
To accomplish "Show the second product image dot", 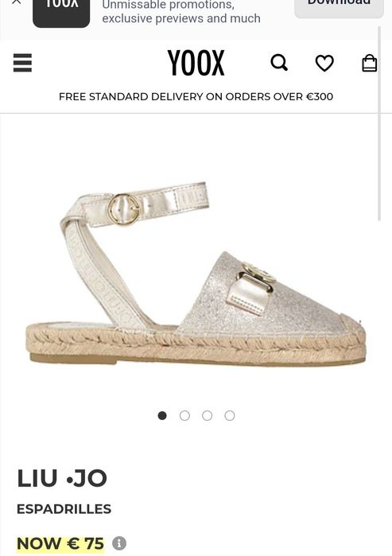I will click(184, 415).
